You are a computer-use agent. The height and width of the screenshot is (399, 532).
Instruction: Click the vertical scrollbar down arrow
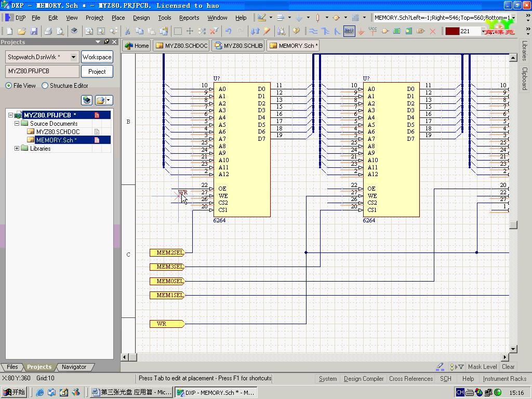coord(513,349)
